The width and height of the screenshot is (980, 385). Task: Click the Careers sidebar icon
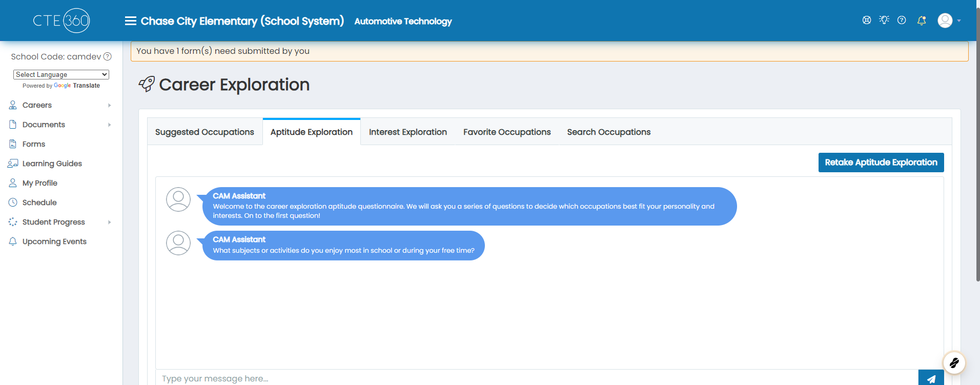click(x=13, y=105)
